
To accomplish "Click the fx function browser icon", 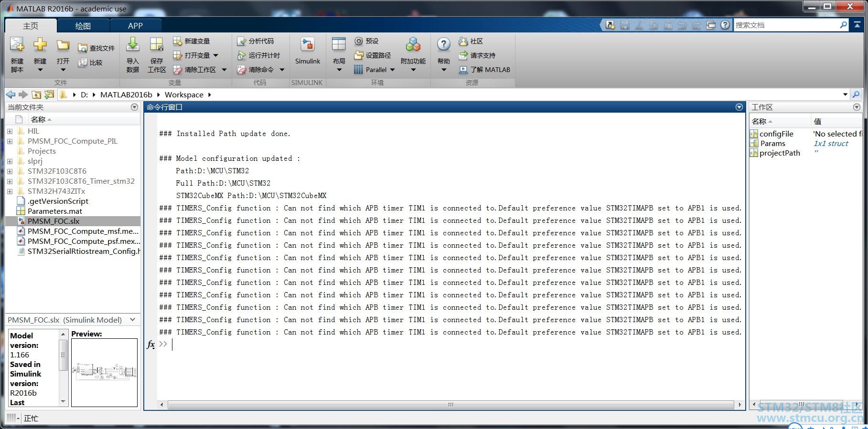I will click(x=150, y=344).
